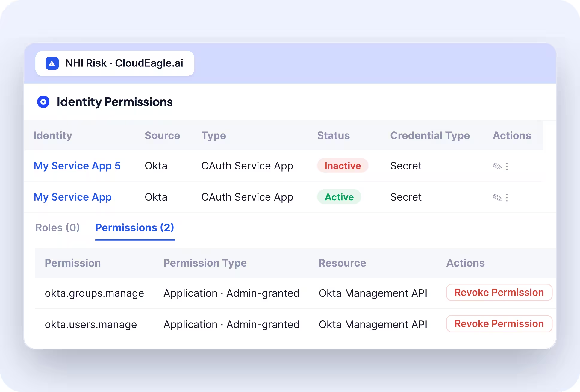Click the Identity column header
580x392 pixels.
click(53, 135)
